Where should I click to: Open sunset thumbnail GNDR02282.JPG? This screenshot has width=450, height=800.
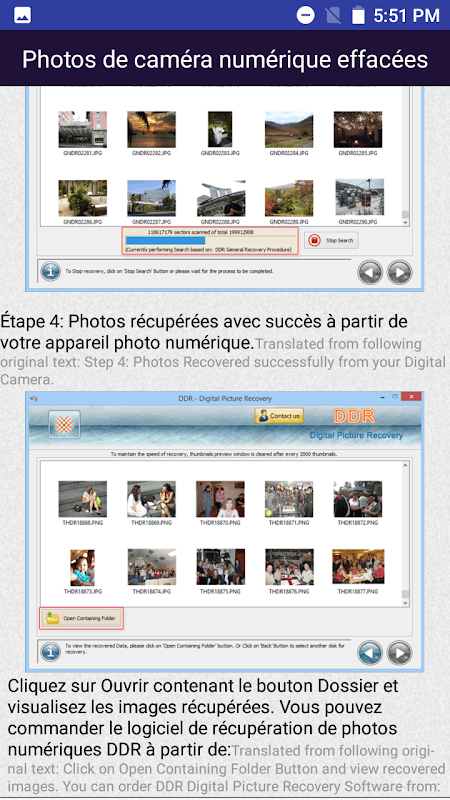click(x=151, y=129)
